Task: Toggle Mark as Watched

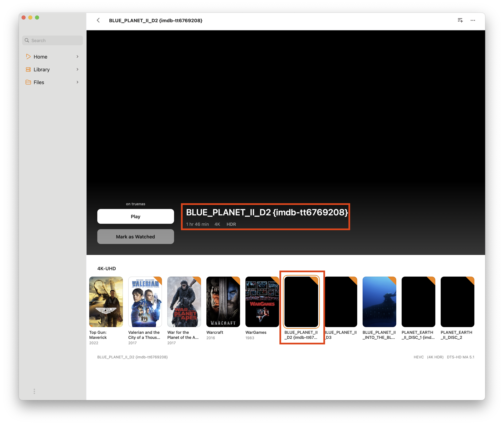Action: pos(136,237)
